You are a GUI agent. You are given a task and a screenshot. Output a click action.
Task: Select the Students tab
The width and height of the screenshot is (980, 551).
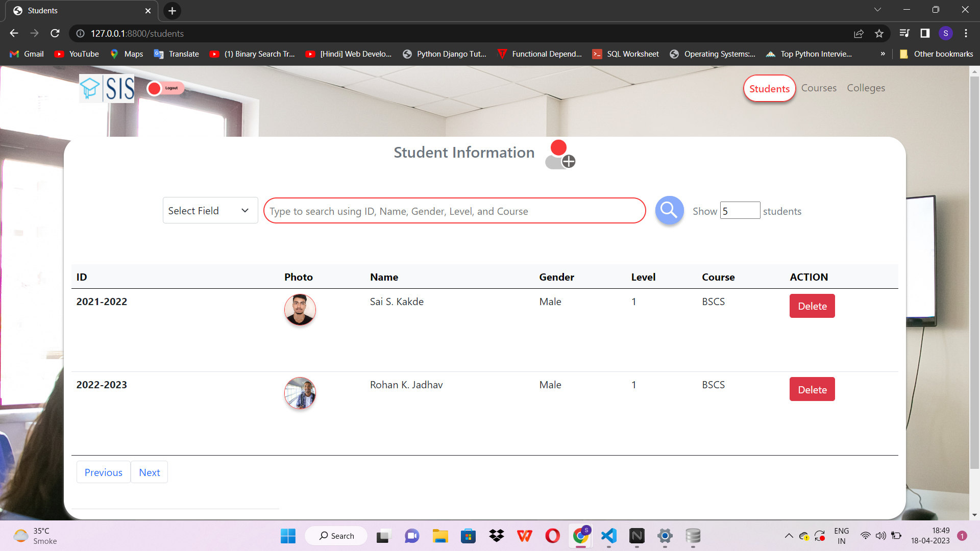[x=769, y=88]
